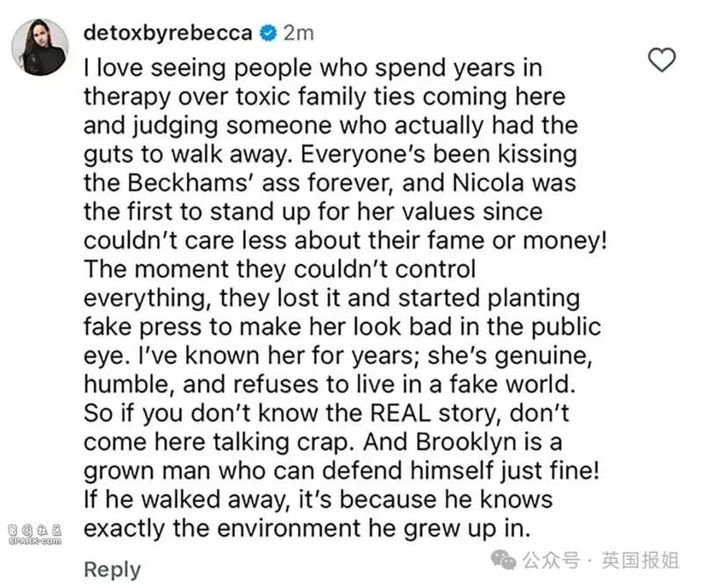This screenshot has height=588, width=702.
Task: Click the blue verified badge
Action: click(269, 34)
